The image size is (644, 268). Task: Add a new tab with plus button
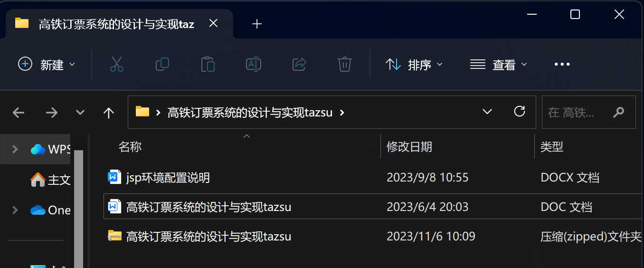tap(257, 24)
